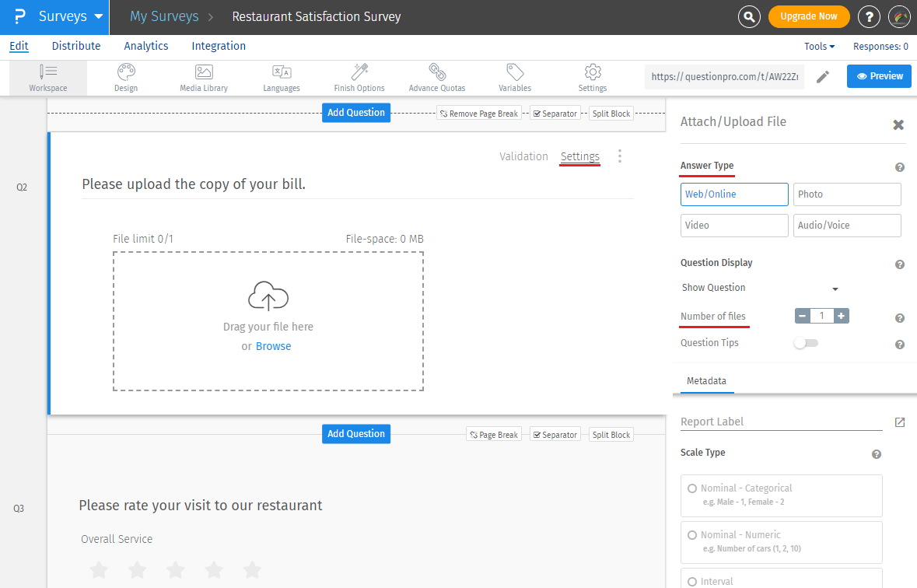The height and width of the screenshot is (588, 917).
Task: Open the Languages tool
Action: [282, 78]
